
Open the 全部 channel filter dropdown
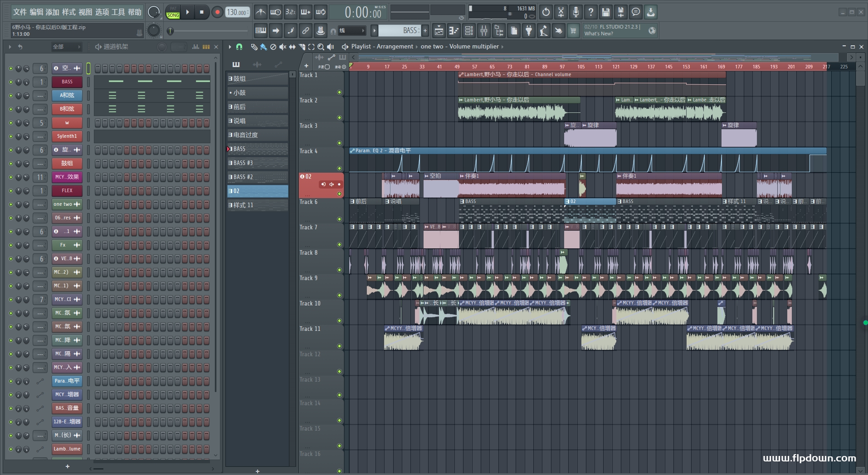point(67,47)
